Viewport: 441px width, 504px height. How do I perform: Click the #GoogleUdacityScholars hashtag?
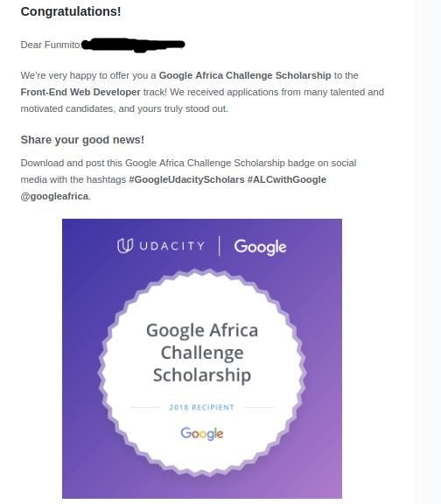(x=186, y=179)
